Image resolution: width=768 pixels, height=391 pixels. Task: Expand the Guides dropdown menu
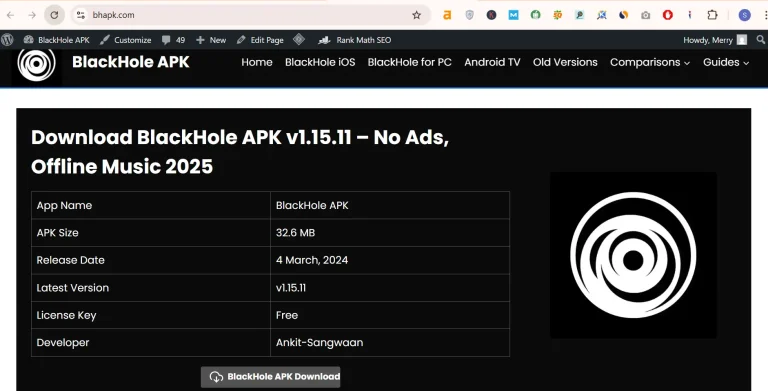(726, 62)
